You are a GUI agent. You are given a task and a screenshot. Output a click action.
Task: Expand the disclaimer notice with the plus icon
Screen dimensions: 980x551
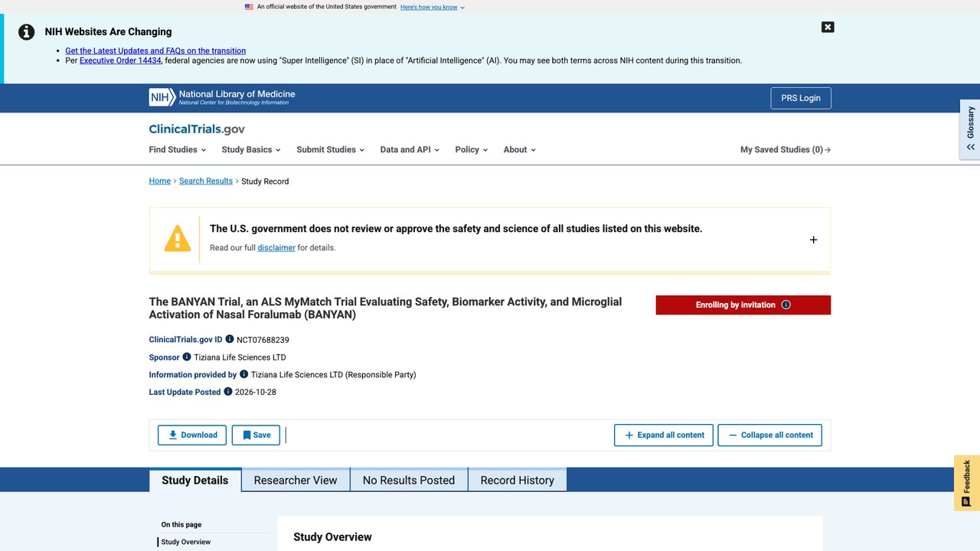point(813,240)
